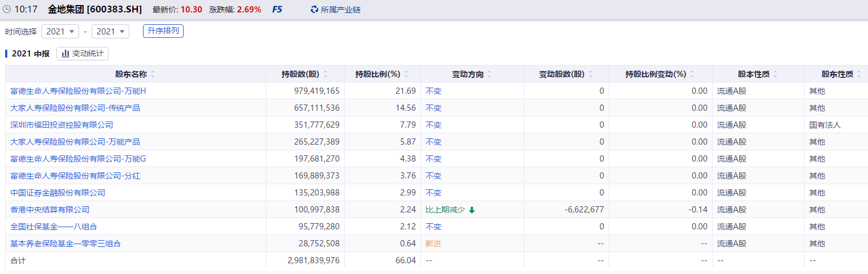Click the F5 refresh indicator
The image size is (868, 274).
[x=277, y=10]
